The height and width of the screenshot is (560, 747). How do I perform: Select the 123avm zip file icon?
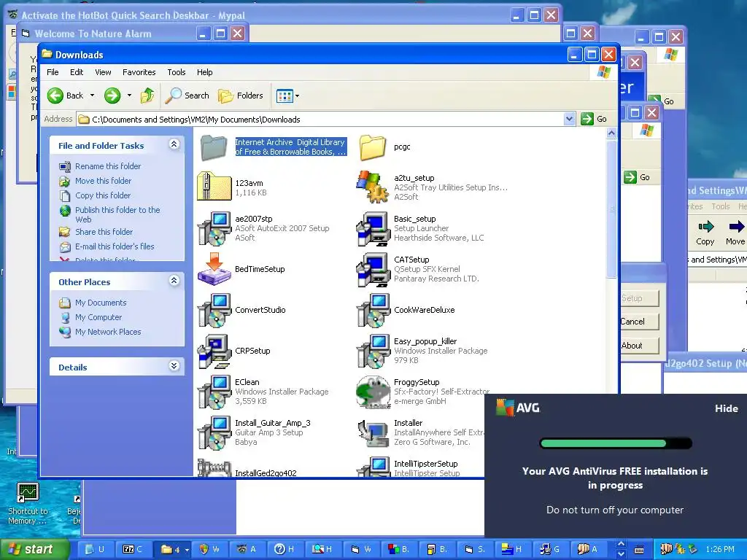214,187
